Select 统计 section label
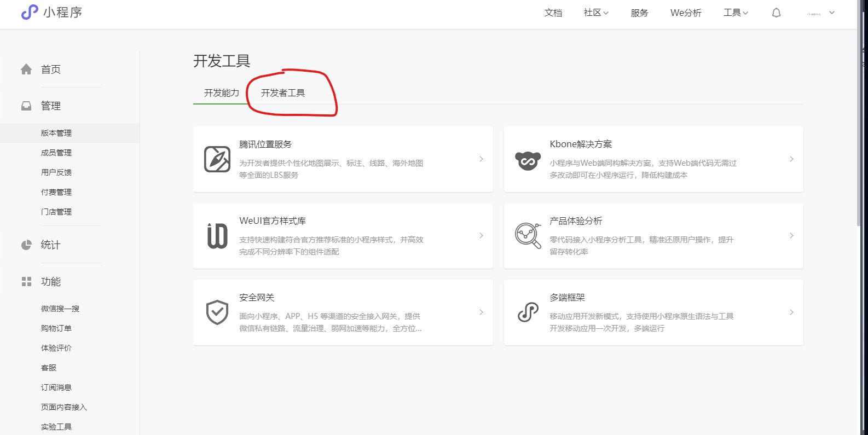Screen dimensions: 868x435 click(51, 245)
